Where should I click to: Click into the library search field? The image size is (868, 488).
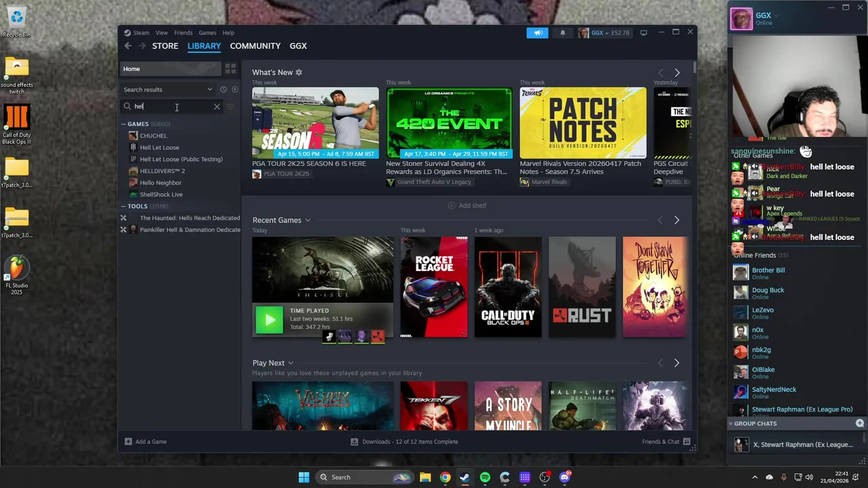(x=173, y=106)
